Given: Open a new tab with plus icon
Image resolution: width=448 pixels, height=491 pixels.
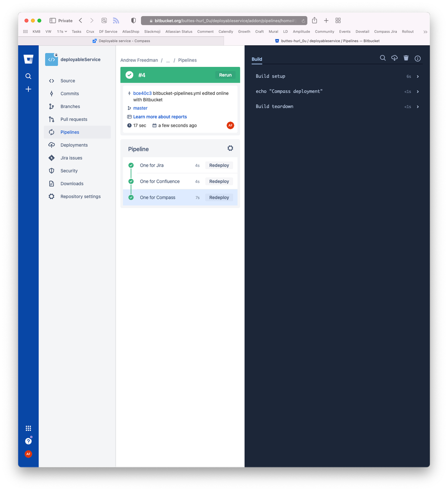Looking at the screenshot, I should click(326, 20).
